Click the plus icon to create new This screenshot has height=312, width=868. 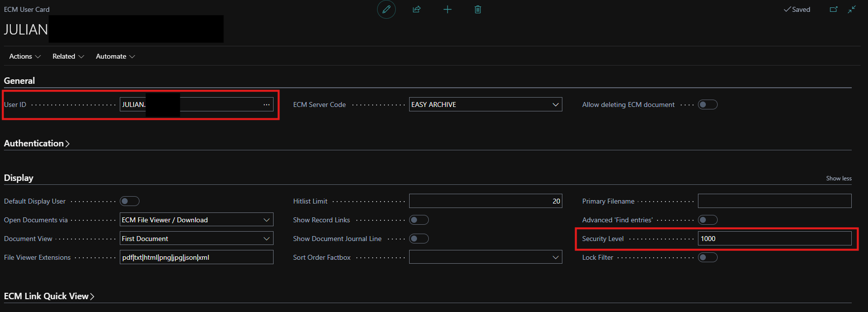pos(448,9)
